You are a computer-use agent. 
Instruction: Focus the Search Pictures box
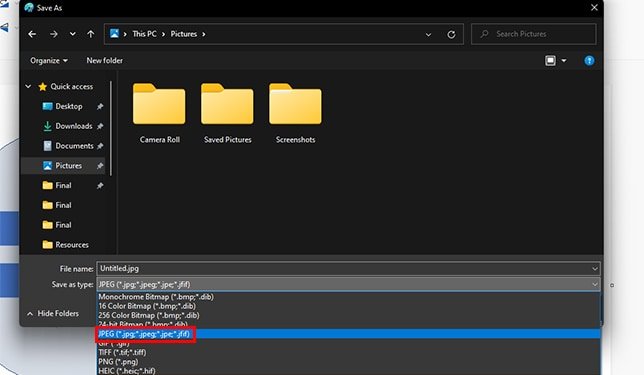click(x=534, y=34)
